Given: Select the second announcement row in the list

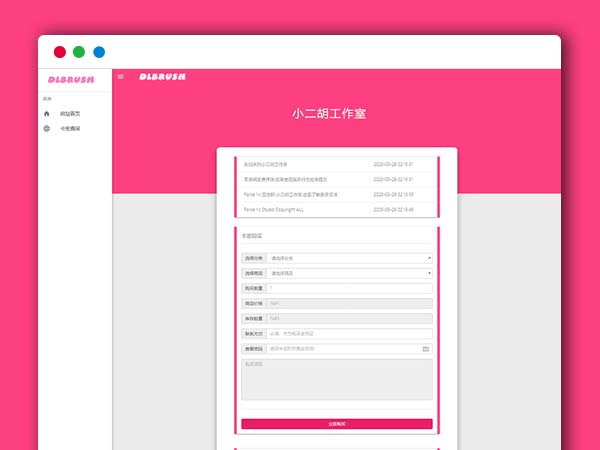Looking at the screenshot, I should 337,179.
